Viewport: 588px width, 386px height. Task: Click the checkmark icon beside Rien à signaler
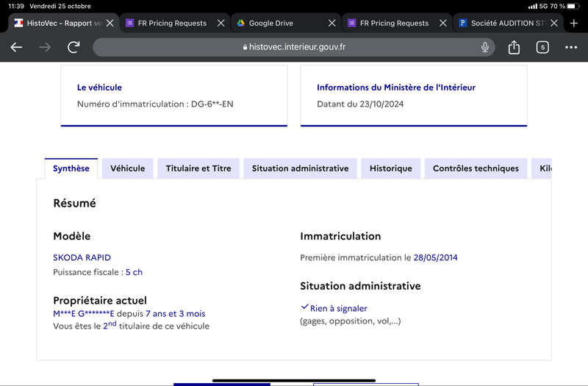pos(304,307)
